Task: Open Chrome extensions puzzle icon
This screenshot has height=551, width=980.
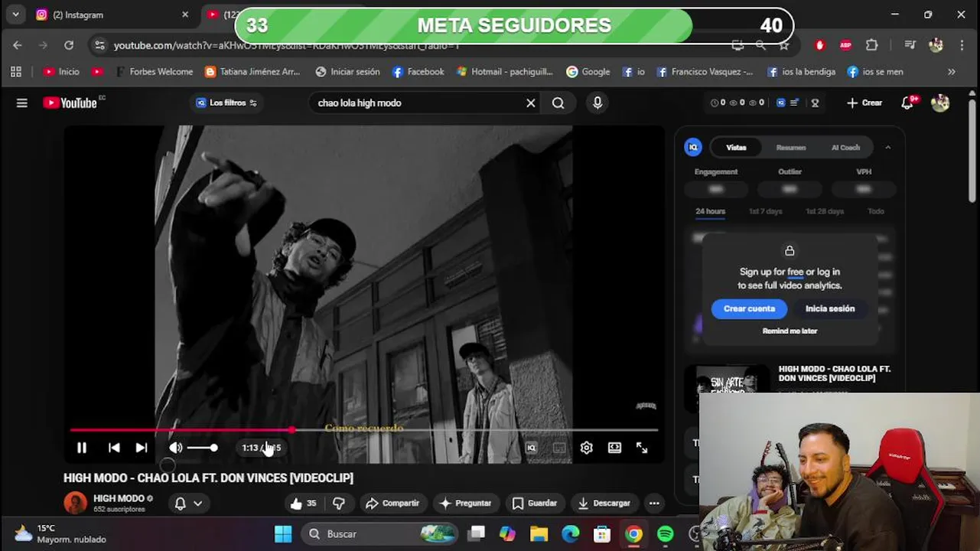Action: [x=872, y=45]
